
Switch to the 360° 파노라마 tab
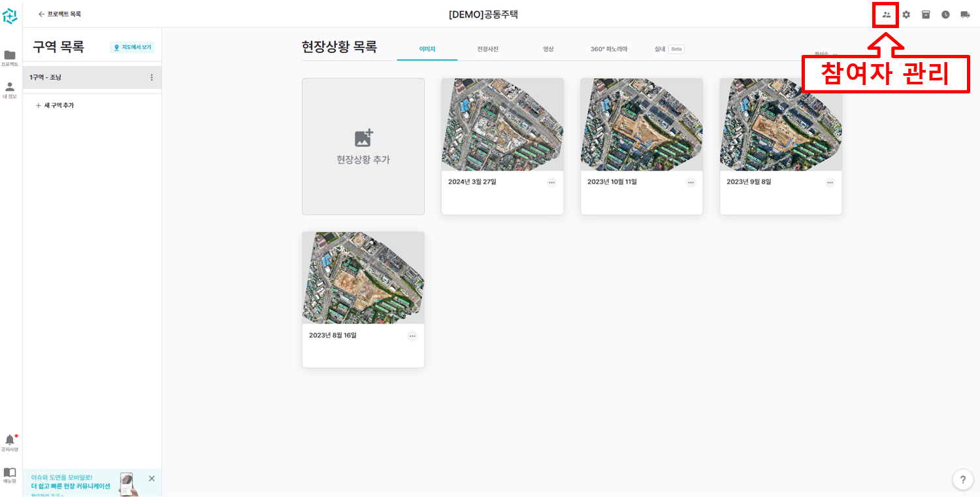pos(610,48)
